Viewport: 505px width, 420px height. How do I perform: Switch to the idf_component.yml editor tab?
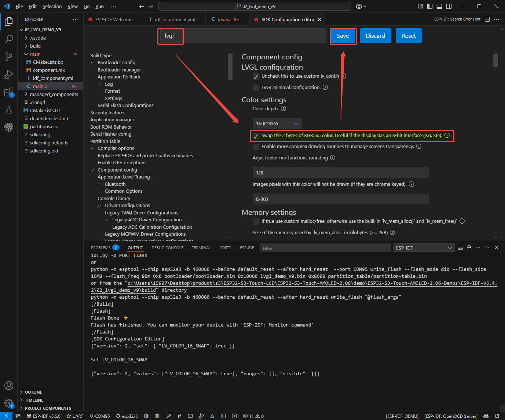pyautogui.click(x=175, y=19)
